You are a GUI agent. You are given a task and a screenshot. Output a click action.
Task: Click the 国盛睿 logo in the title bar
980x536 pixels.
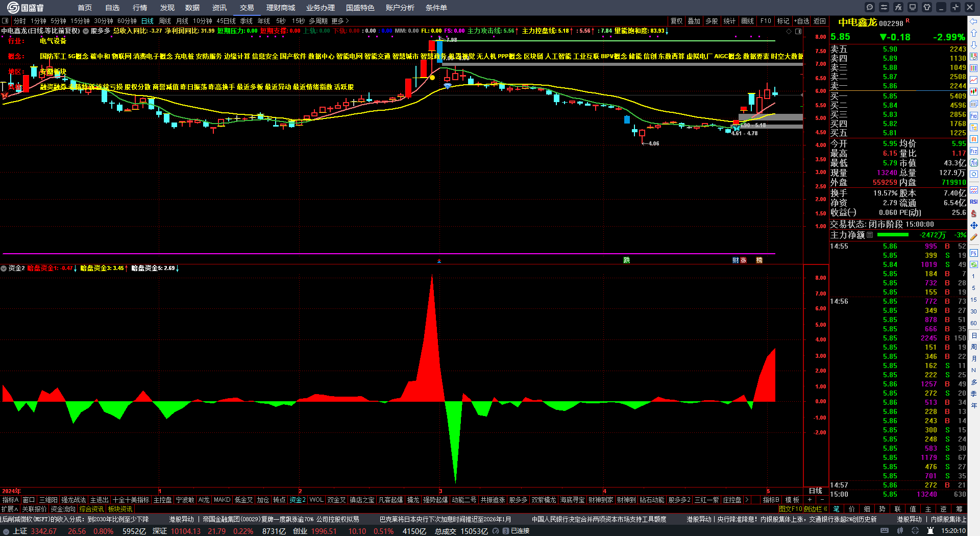tap(25, 8)
